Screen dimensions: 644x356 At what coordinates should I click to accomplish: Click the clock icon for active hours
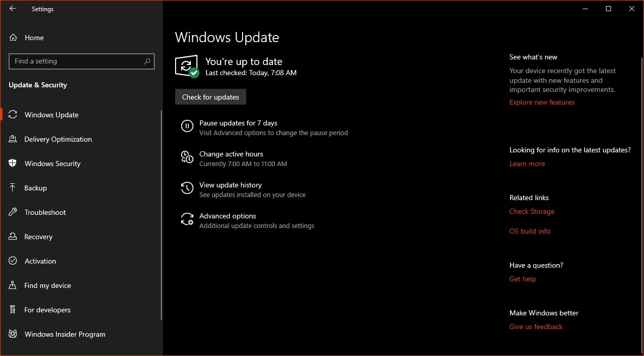[x=187, y=157]
